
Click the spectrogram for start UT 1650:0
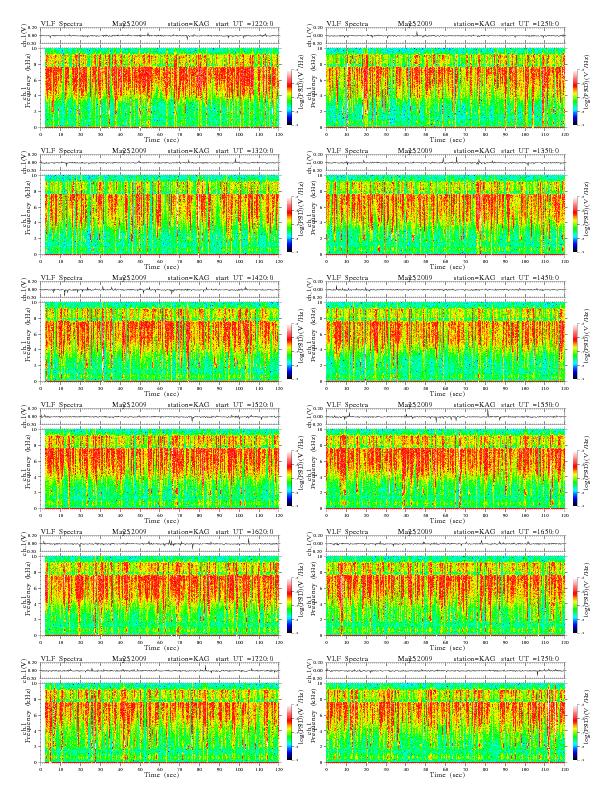tap(446, 596)
